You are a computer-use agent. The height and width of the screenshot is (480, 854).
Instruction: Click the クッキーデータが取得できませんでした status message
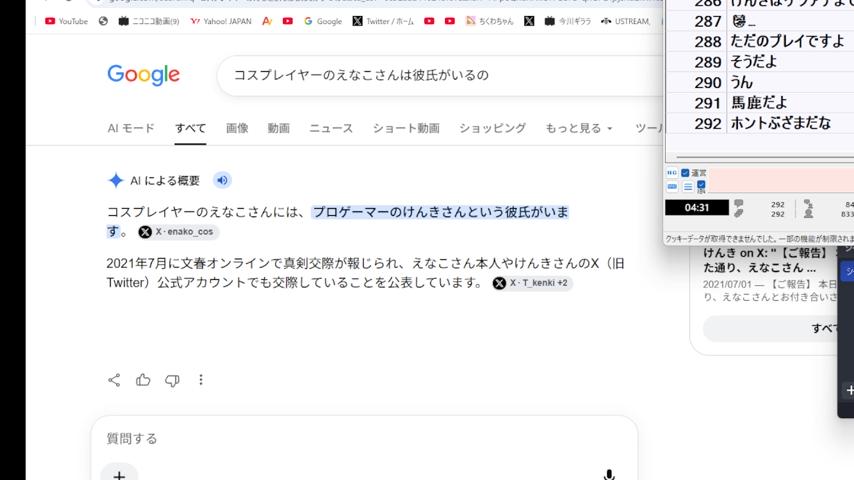pyautogui.click(x=759, y=239)
